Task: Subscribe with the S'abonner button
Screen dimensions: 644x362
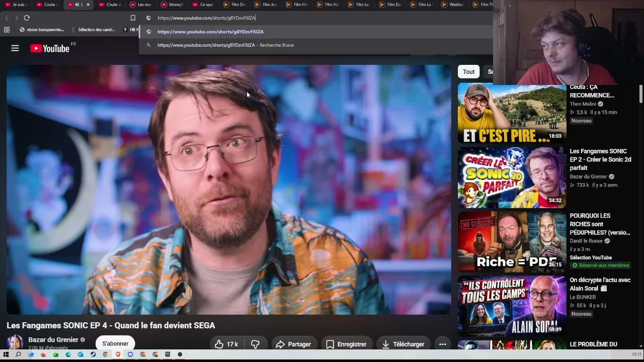Action: pos(115,343)
